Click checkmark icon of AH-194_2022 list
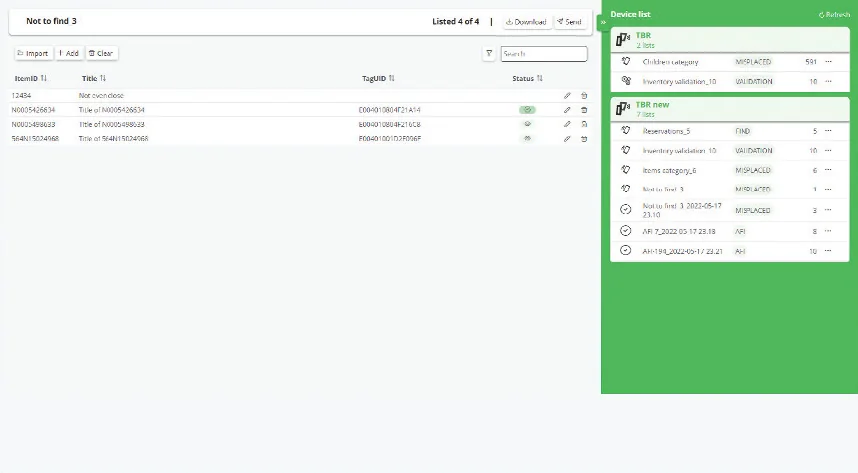This screenshot has width=858, height=473. pyautogui.click(x=625, y=251)
